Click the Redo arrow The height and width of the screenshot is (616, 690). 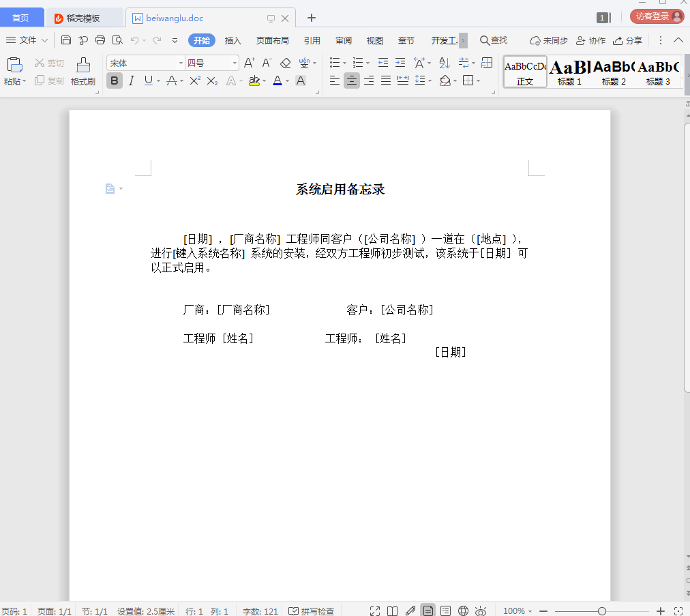coord(157,40)
